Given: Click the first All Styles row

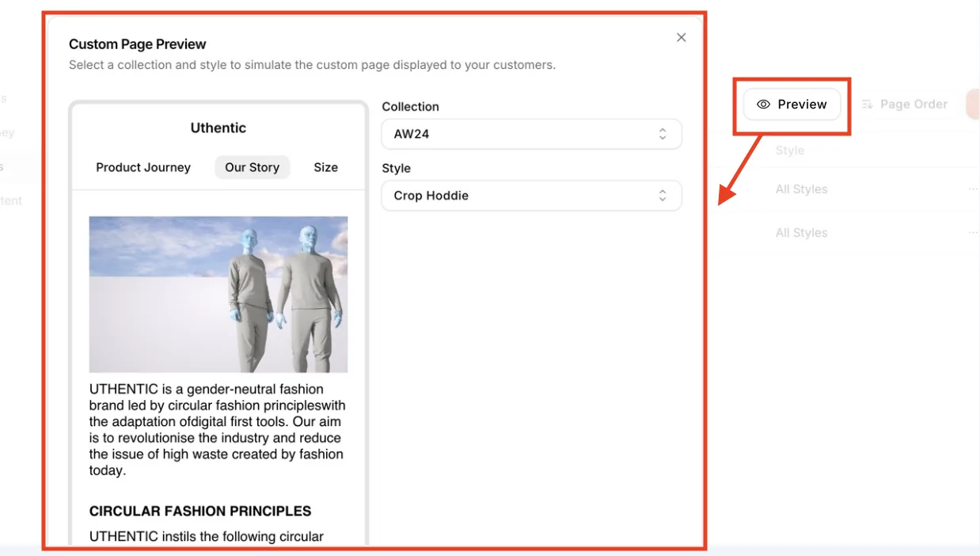Looking at the screenshot, I should tap(801, 189).
